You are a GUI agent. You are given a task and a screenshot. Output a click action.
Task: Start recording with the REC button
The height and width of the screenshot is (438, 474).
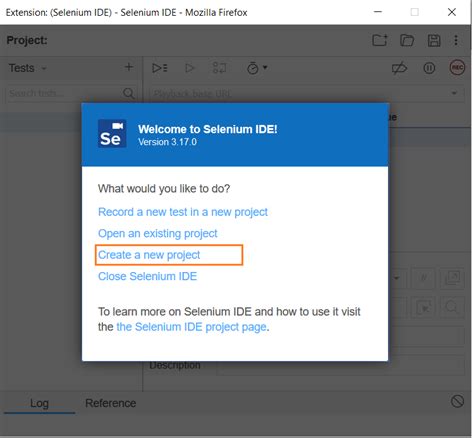coord(457,68)
